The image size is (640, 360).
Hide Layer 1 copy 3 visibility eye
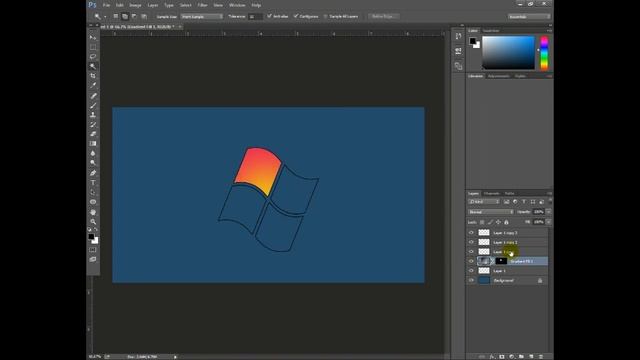(x=471, y=233)
